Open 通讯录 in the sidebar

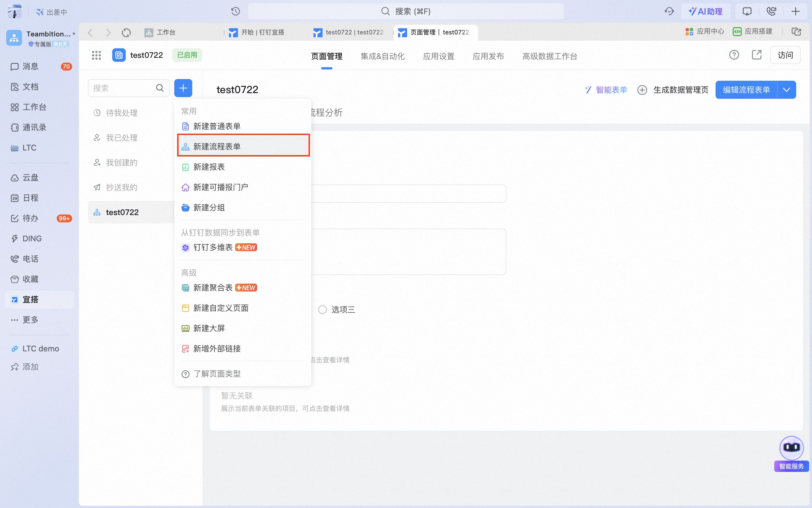point(39,127)
